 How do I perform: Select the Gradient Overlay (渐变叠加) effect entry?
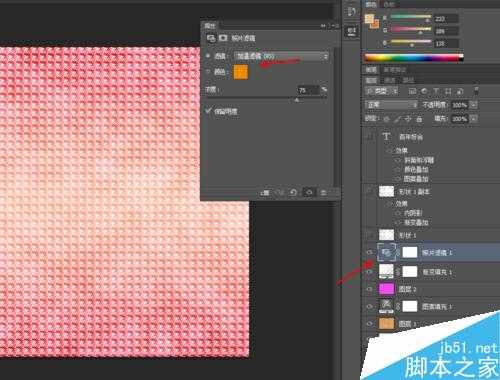point(416,222)
